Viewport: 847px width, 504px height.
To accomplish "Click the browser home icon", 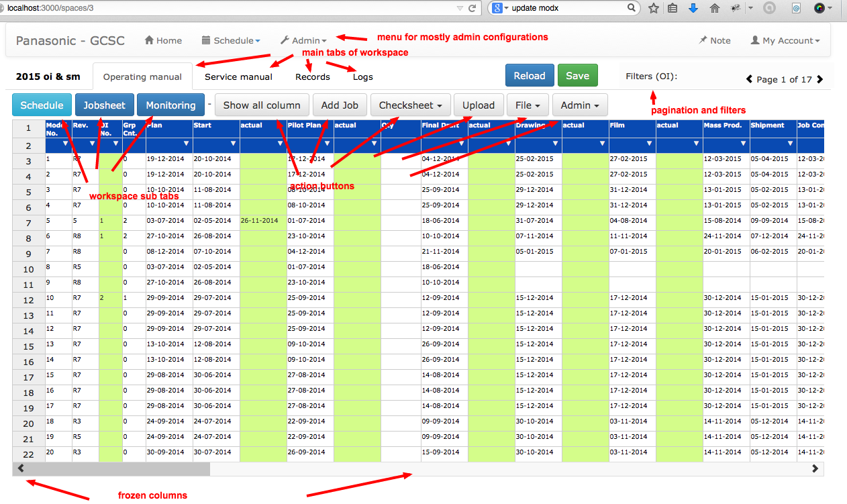I will pos(715,8).
